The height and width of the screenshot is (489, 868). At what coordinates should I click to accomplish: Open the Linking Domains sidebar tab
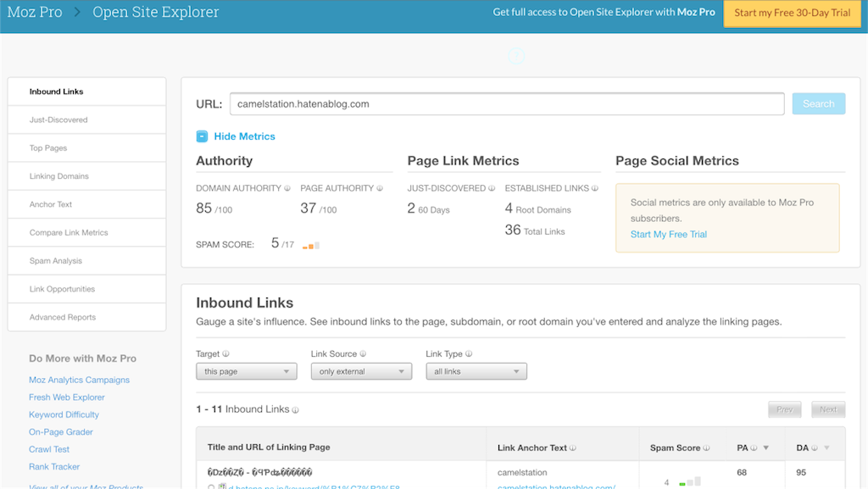coord(87,176)
